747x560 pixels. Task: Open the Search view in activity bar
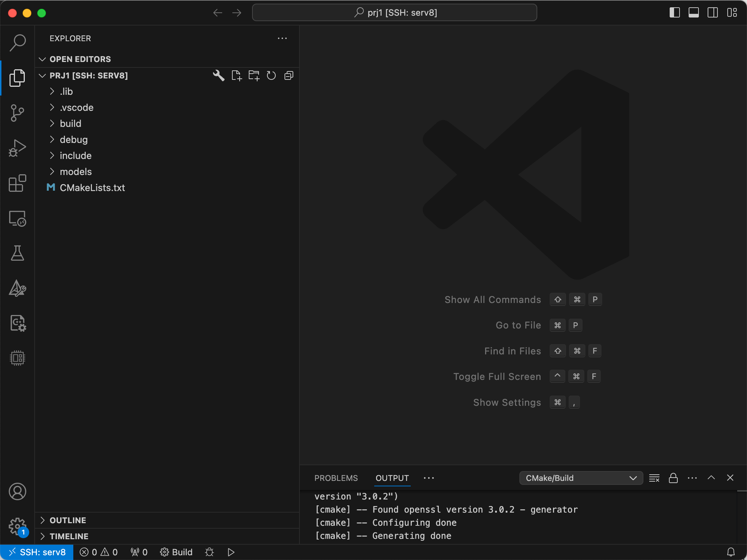17,43
